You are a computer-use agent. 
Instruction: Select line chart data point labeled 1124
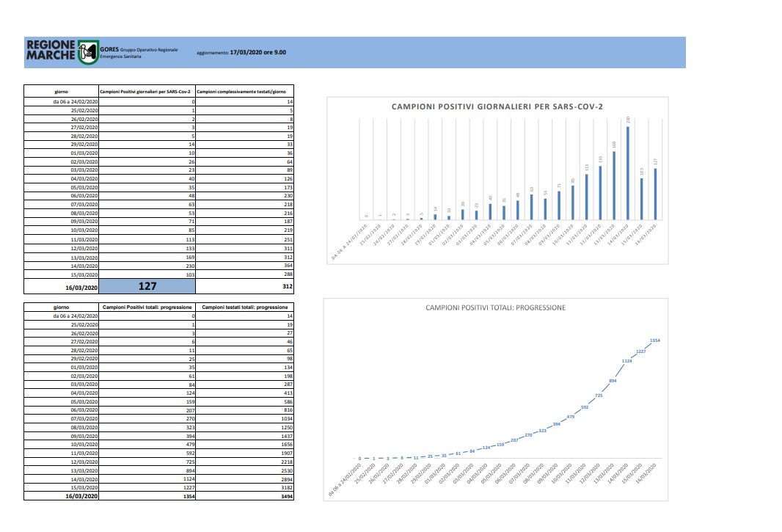[627, 361]
